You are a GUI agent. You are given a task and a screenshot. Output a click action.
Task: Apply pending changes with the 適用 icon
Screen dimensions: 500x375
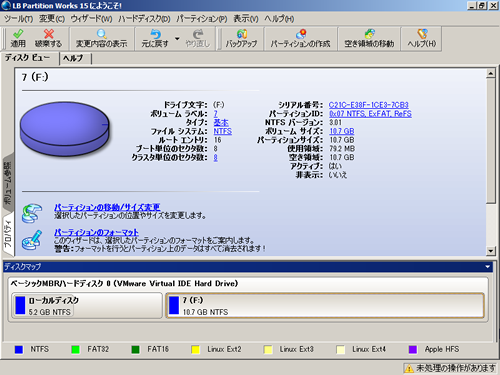click(x=18, y=39)
